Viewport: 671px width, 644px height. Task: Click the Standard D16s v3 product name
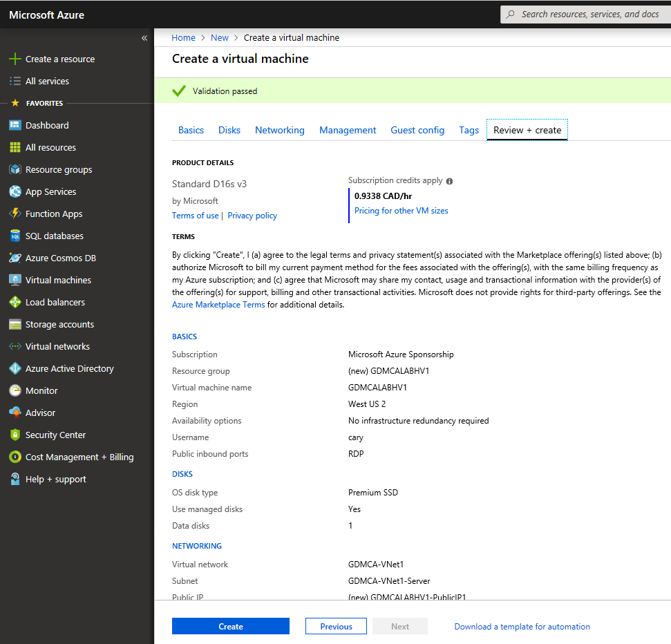click(x=209, y=184)
